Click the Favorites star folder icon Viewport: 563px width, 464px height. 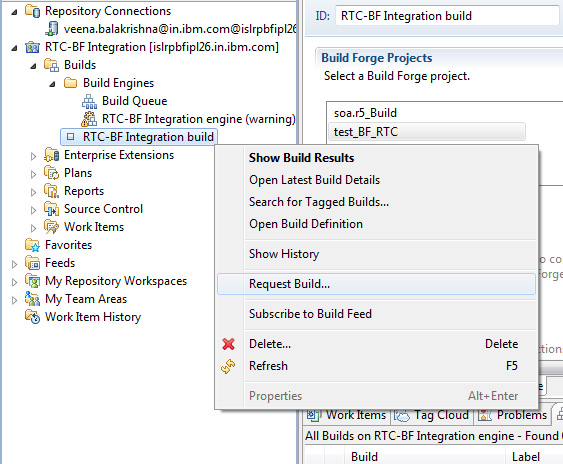(x=32, y=245)
